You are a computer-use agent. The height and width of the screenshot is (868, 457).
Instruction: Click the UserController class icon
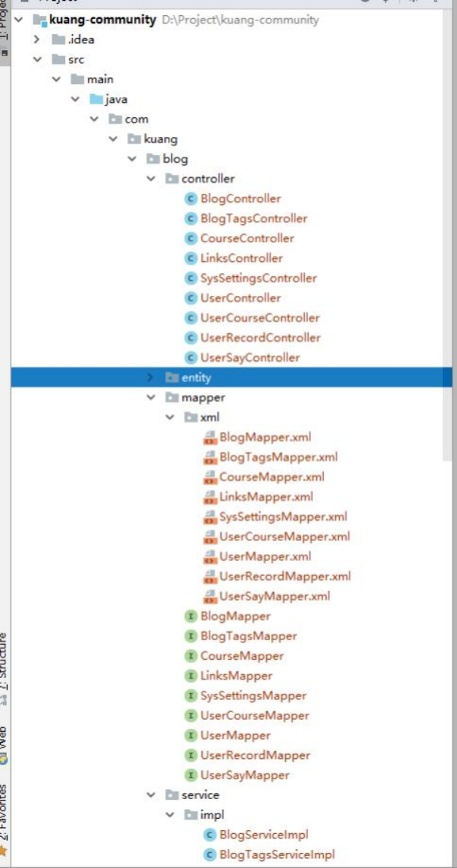191,298
